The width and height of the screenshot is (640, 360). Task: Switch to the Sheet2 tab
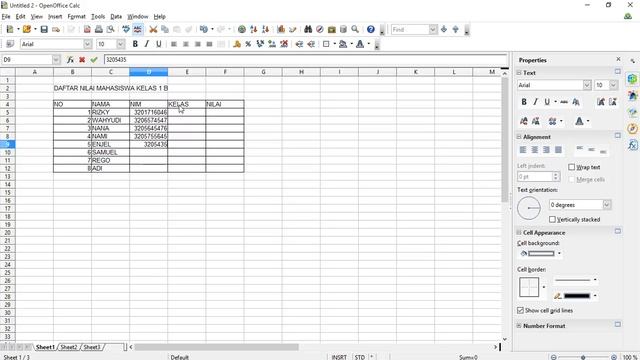coord(69,347)
